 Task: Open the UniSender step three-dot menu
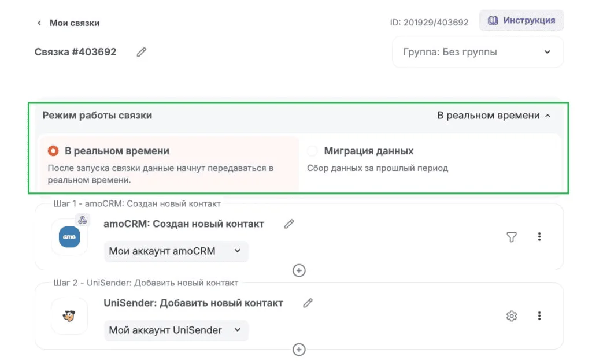pyautogui.click(x=539, y=316)
